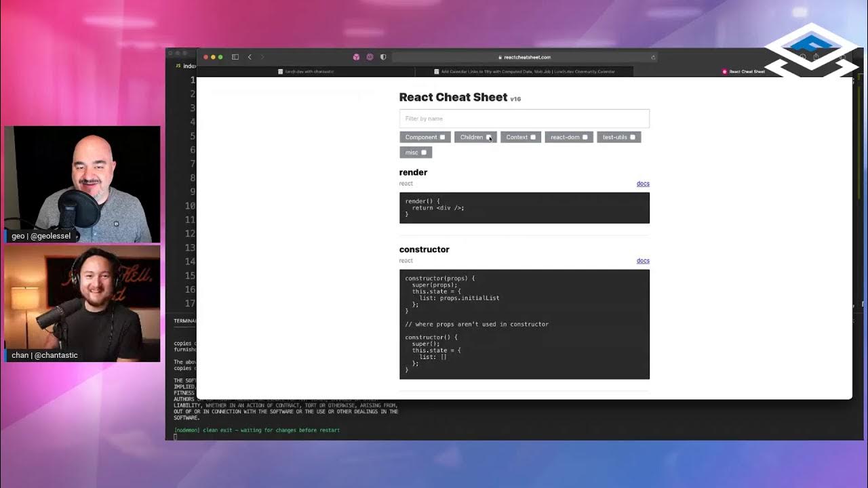Click the Safari window's red close button
868x488 pixels.
(205, 57)
